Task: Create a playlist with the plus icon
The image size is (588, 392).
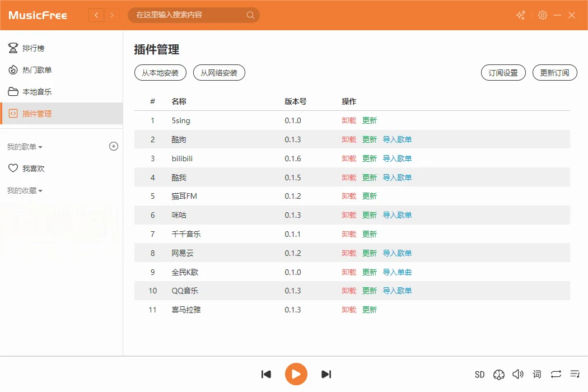Action: (114, 146)
